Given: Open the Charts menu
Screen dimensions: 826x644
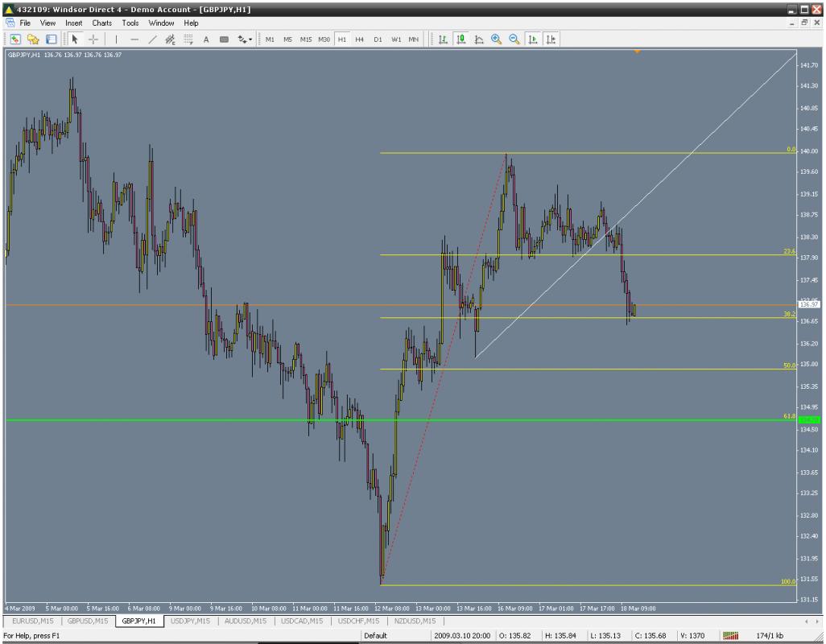Looking at the screenshot, I should coord(101,23).
